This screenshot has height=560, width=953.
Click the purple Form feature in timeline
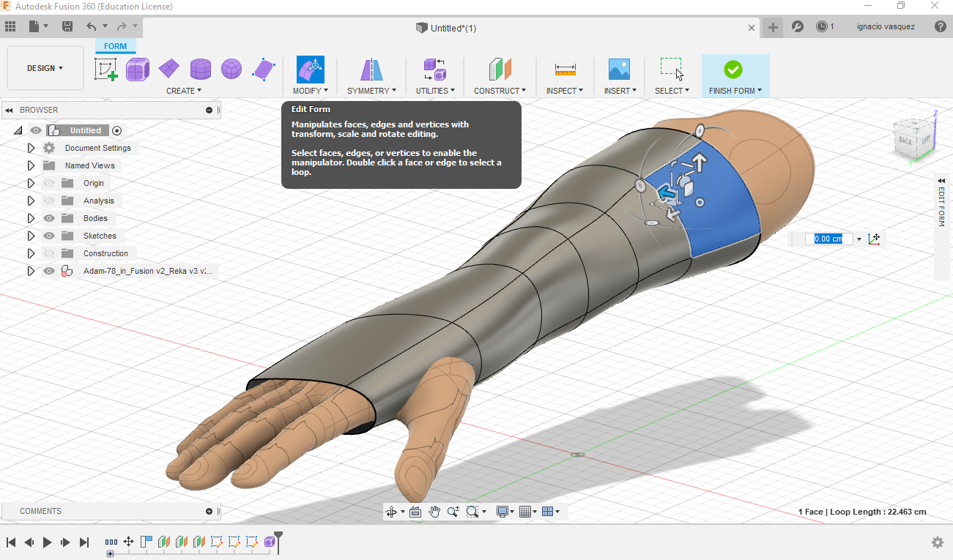click(270, 542)
